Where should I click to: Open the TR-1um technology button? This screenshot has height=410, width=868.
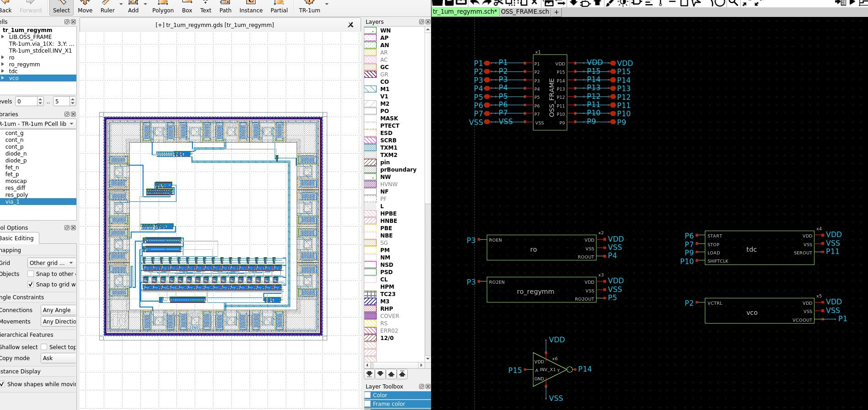(x=309, y=7)
